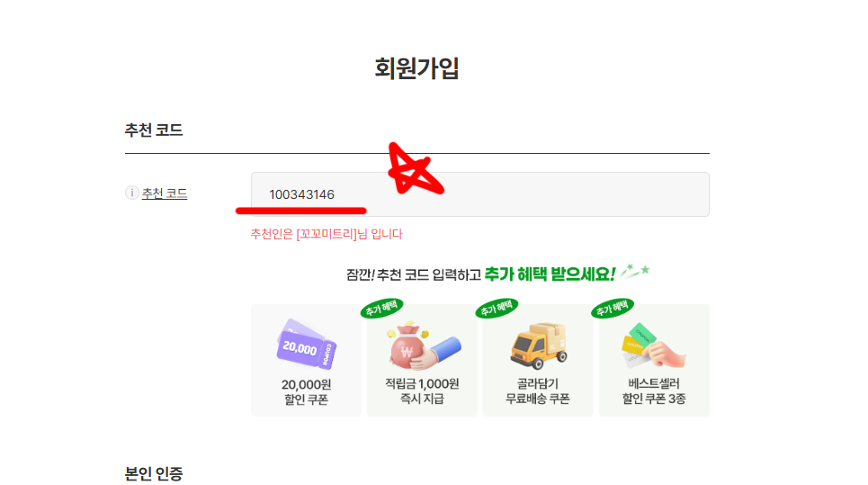Click the 본인 인증 section heading
Image resolution: width=868 pixels, height=485 pixels.
(x=154, y=474)
